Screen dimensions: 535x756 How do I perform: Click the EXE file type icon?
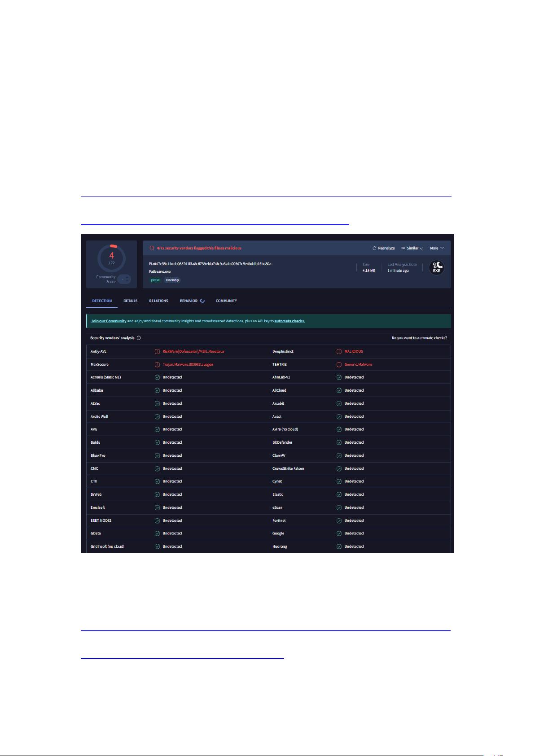click(436, 267)
